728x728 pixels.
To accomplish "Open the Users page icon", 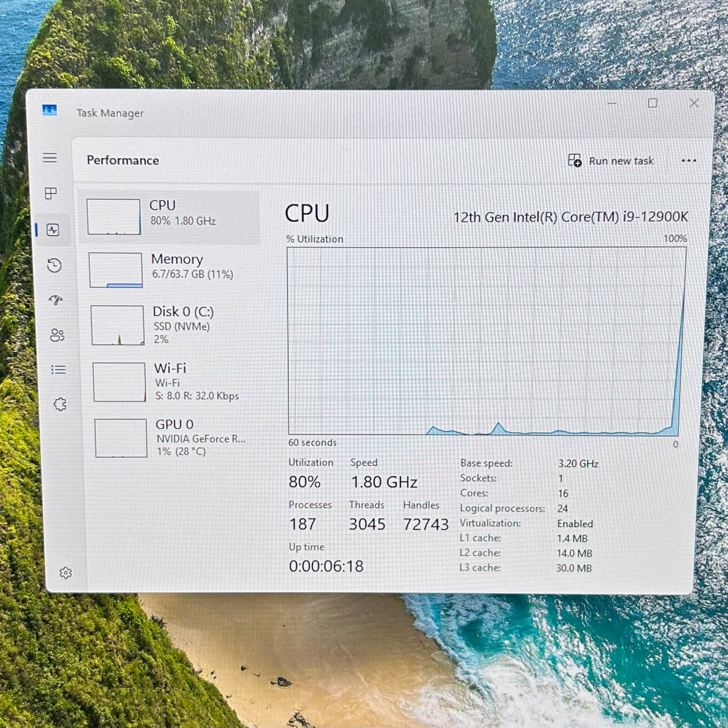I will 57,335.
